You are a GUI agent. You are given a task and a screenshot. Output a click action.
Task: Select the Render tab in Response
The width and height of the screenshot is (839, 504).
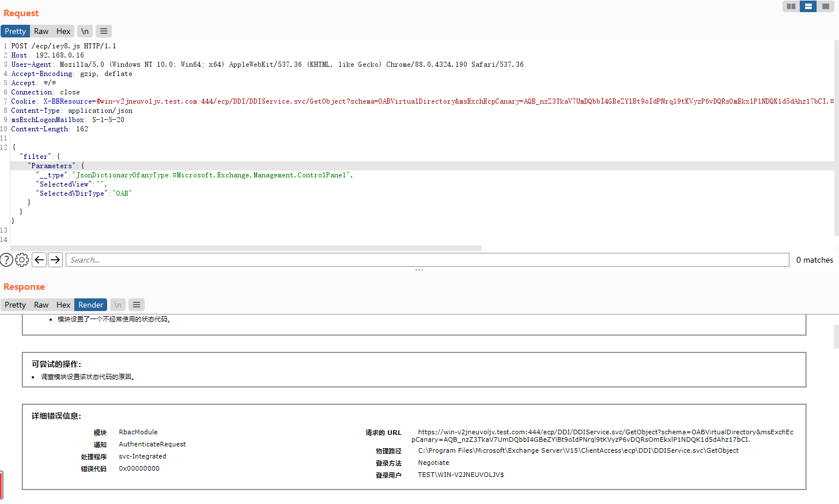(x=90, y=305)
